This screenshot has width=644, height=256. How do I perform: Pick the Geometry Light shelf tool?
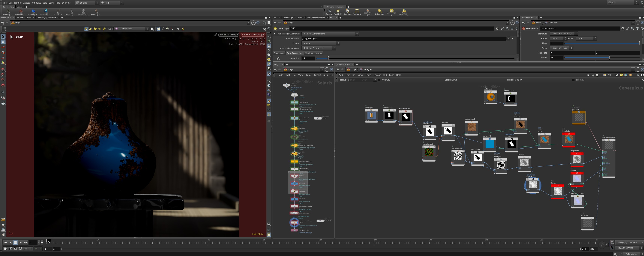(367, 12)
